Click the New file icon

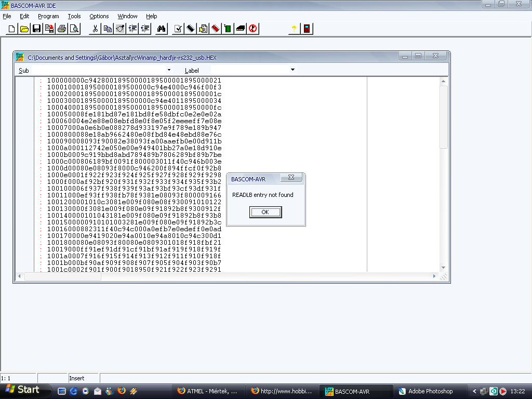[11, 29]
